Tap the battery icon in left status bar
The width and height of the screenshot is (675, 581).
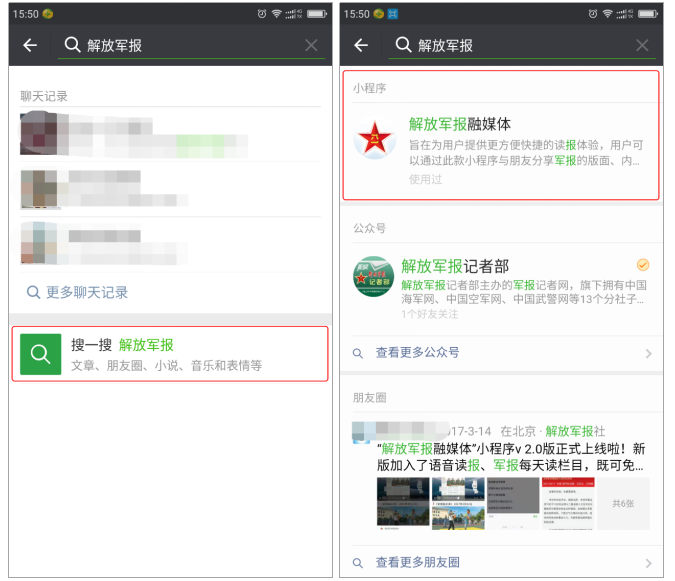coord(317,14)
